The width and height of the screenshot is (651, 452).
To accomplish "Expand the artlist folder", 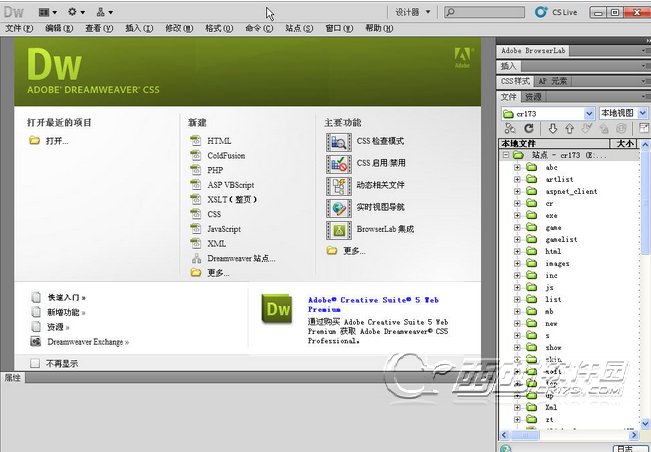I will click(517, 179).
